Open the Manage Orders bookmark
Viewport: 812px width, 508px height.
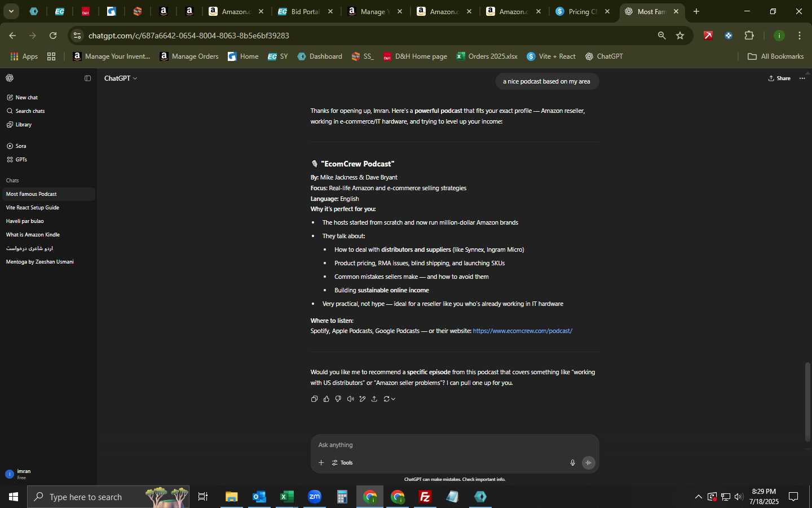189,56
